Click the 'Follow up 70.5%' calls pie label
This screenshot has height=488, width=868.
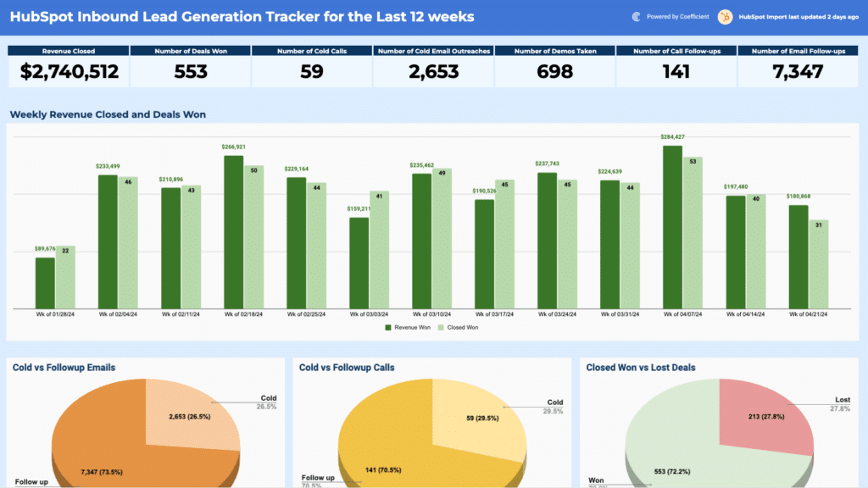318,481
